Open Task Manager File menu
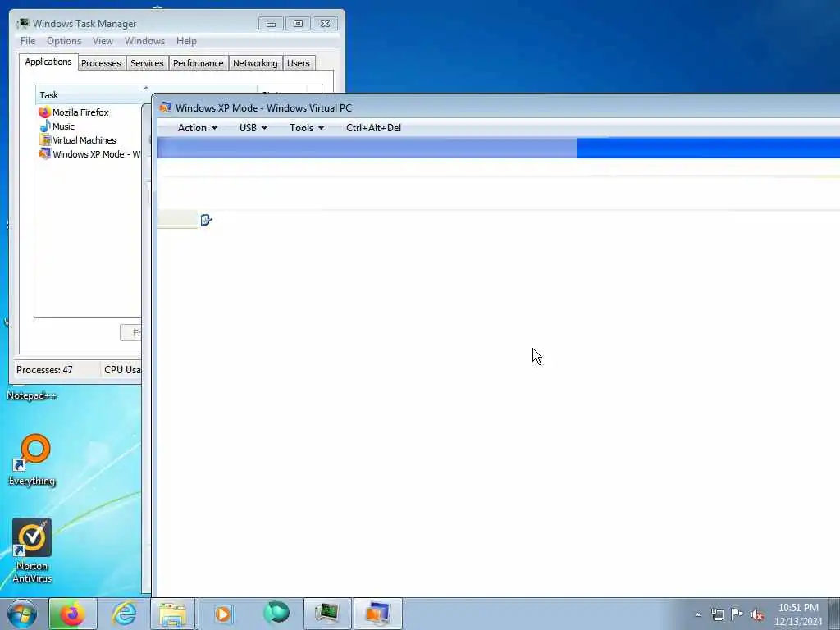This screenshot has width=840, height=630. coord(28,41)
